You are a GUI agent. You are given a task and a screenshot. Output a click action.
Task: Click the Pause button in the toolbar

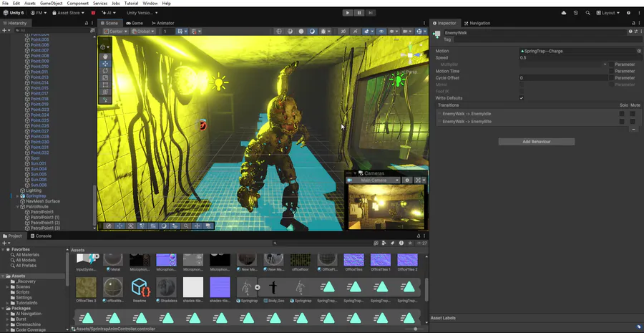(359, 13)
